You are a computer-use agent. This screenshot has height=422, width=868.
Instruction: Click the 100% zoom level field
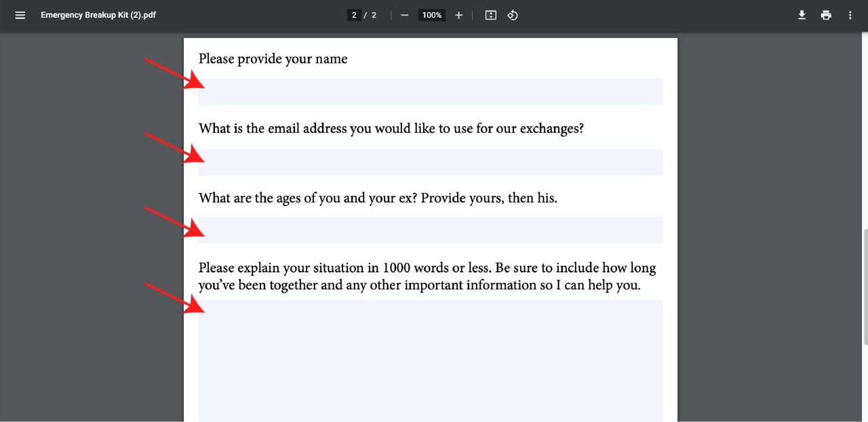431,15
